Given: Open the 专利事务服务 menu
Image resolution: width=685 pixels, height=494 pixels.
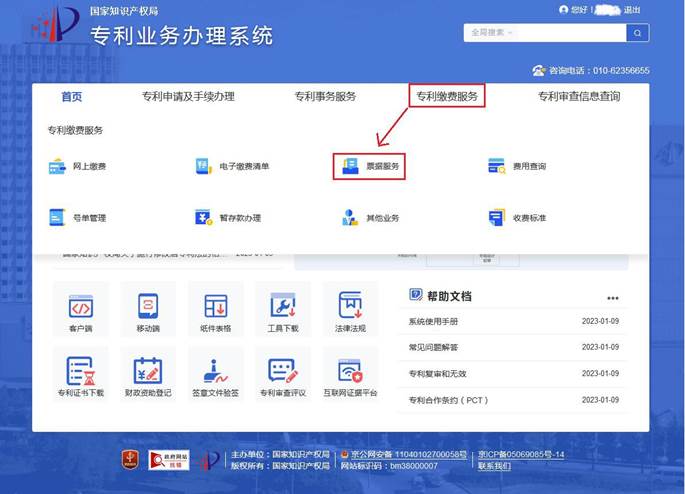Looking at the screenshot, I should point(325,97).
